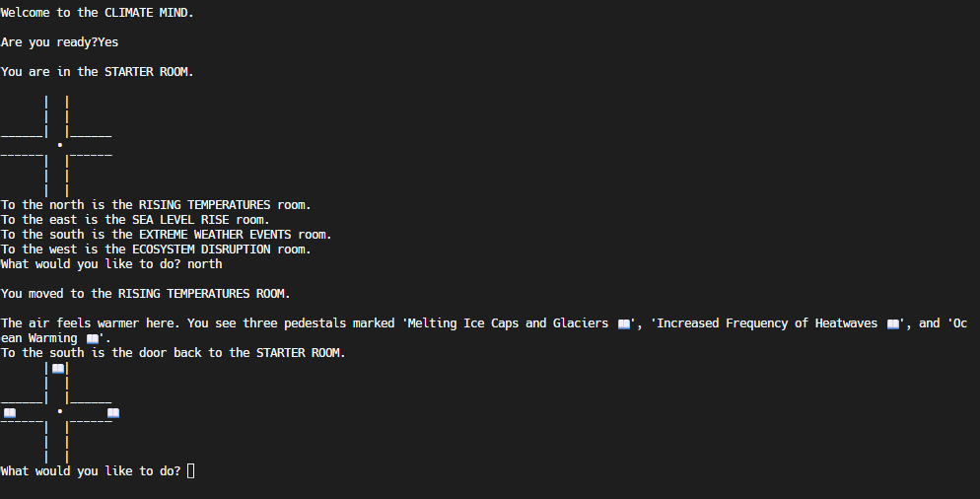Click the 'Welcome to the CLIMATE MIND.' line
The width and height of the screenshot is (980, 499).
pos(98,13)
